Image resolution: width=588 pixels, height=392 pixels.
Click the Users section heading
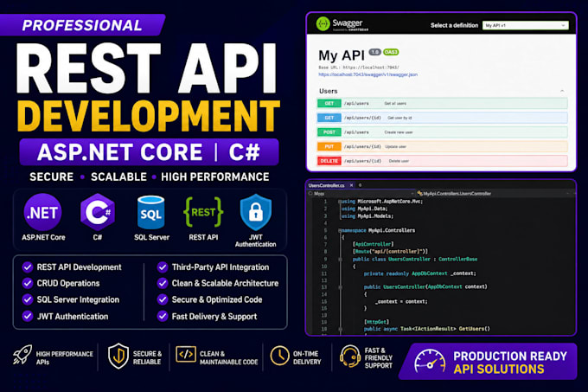(x=328, y=91)
